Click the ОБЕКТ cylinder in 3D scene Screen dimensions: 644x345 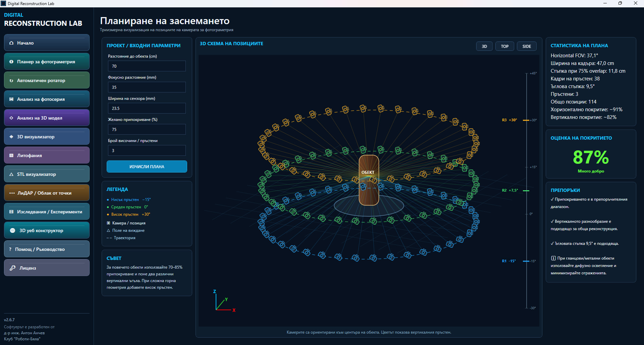369,180
